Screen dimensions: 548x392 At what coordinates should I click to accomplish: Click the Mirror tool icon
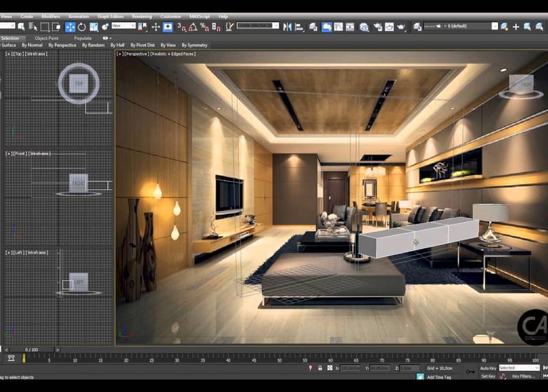[x=288, y=27]
